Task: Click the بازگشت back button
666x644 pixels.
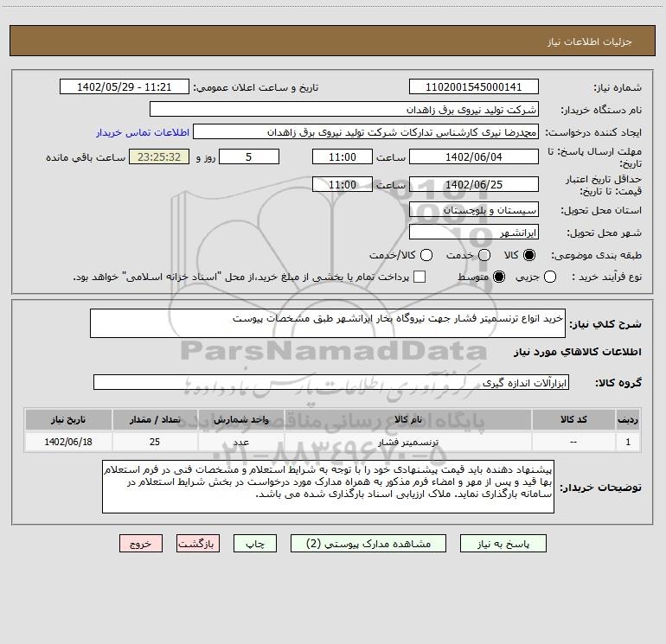Action: [198, 544]
